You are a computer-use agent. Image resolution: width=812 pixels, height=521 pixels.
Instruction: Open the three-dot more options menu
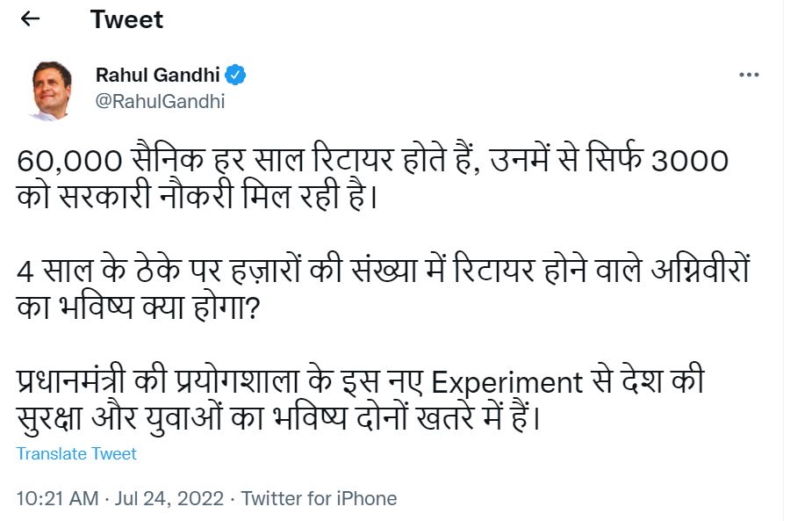(x=748, y=75)
